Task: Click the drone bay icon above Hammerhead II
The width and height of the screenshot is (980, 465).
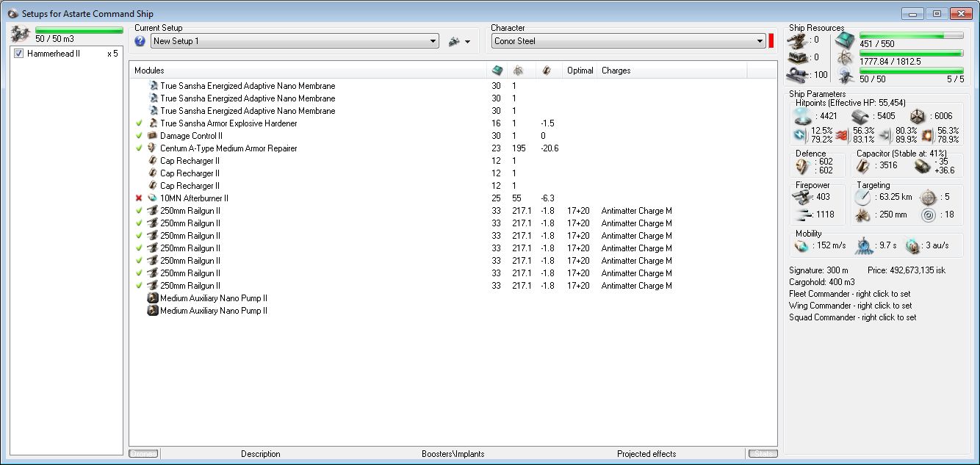Action: pyautogui.click(x=21, y=33)
